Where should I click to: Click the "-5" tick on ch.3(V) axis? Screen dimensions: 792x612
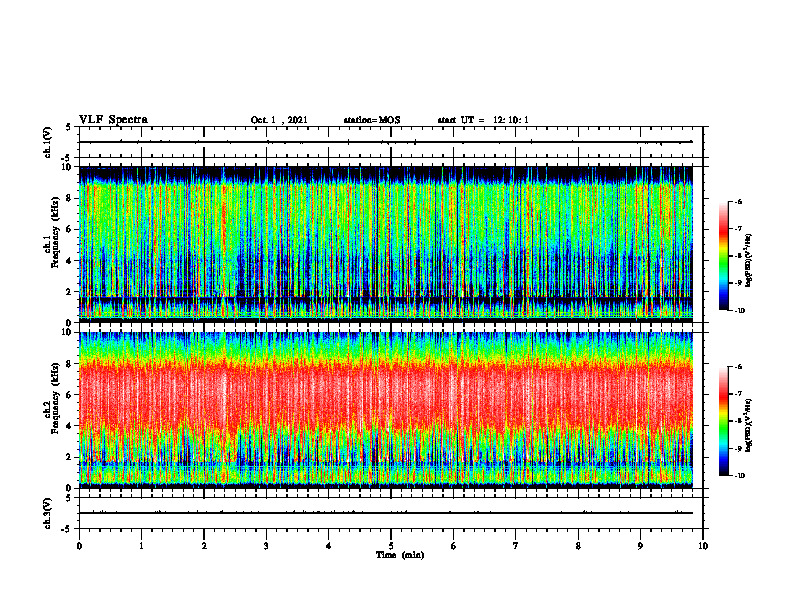click(x=67, y=529)
